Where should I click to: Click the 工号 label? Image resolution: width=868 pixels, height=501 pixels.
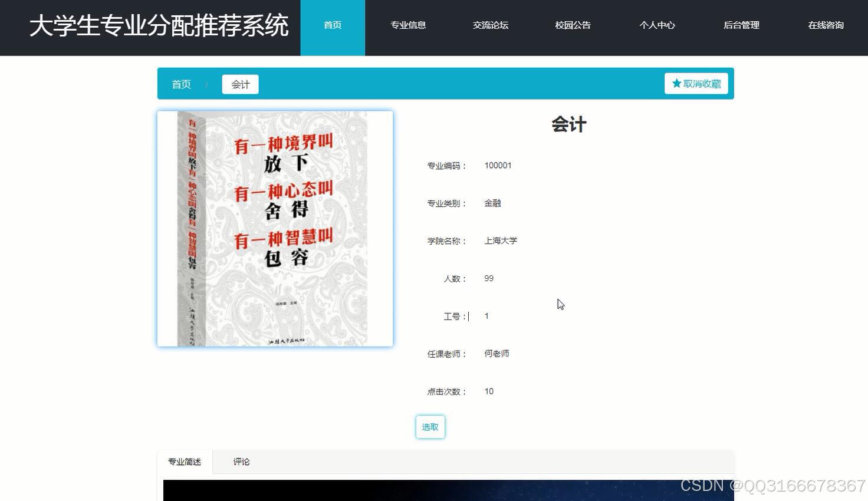pos(455,317)
